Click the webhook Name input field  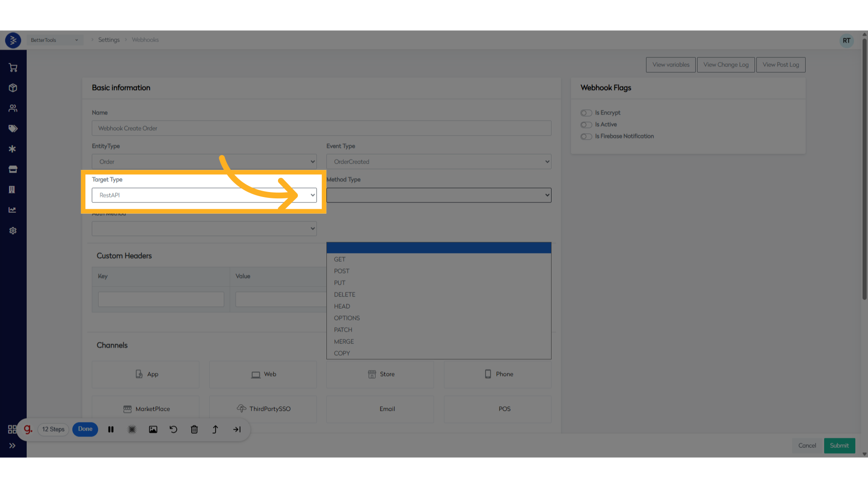[x=321, y=128]
